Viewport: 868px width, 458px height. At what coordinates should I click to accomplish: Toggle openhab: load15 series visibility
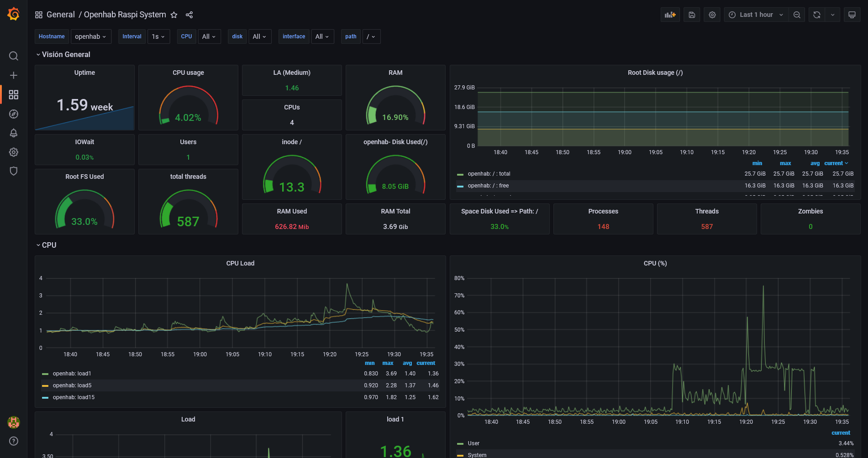point(74,397)
